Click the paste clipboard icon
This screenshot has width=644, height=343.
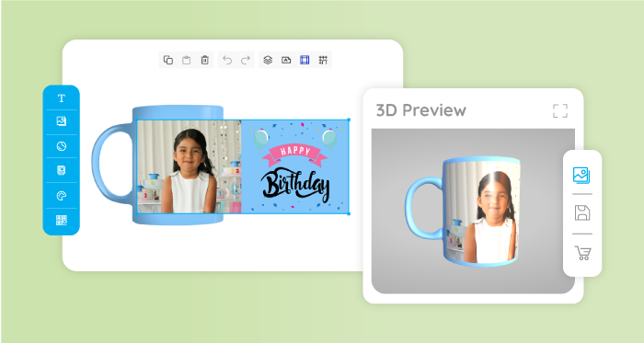coord(187,60)
